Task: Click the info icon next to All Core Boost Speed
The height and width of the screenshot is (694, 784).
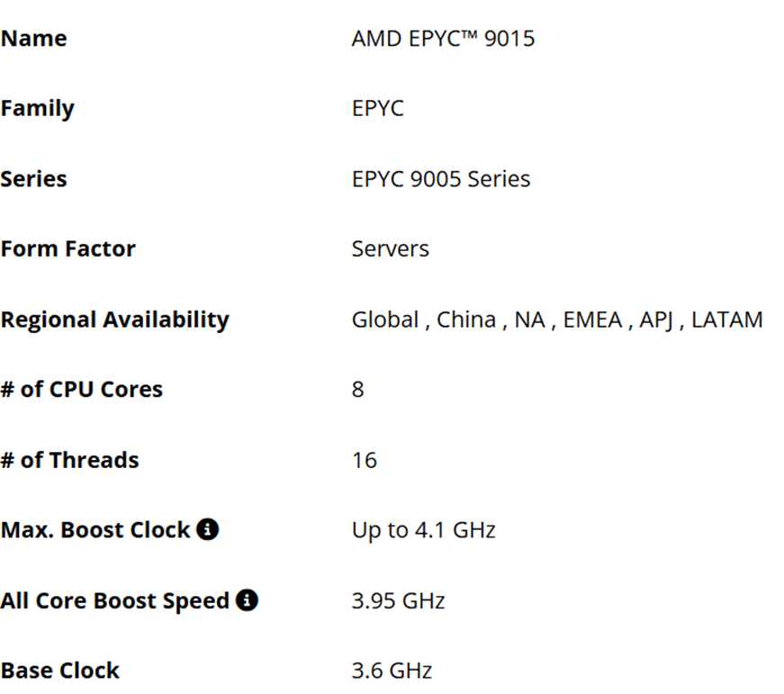Action: click(x=247, y=600)
